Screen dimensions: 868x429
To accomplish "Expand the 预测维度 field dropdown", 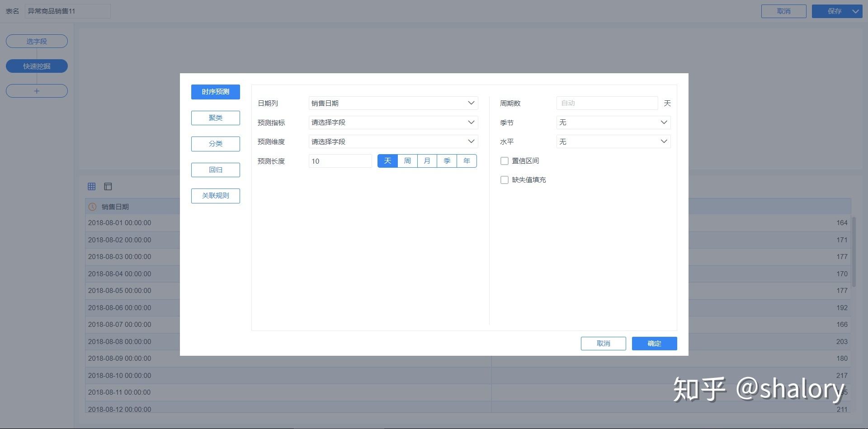I will [393, 141].
